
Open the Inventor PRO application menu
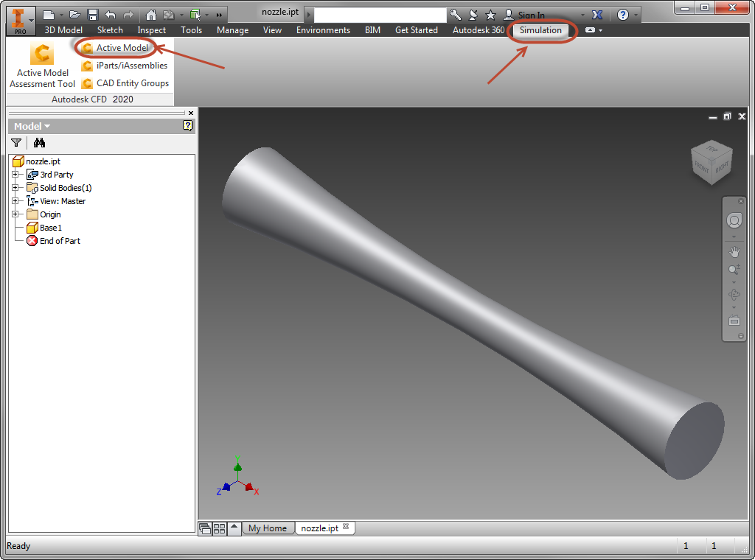pyautogui.click(x=20, y=21)
